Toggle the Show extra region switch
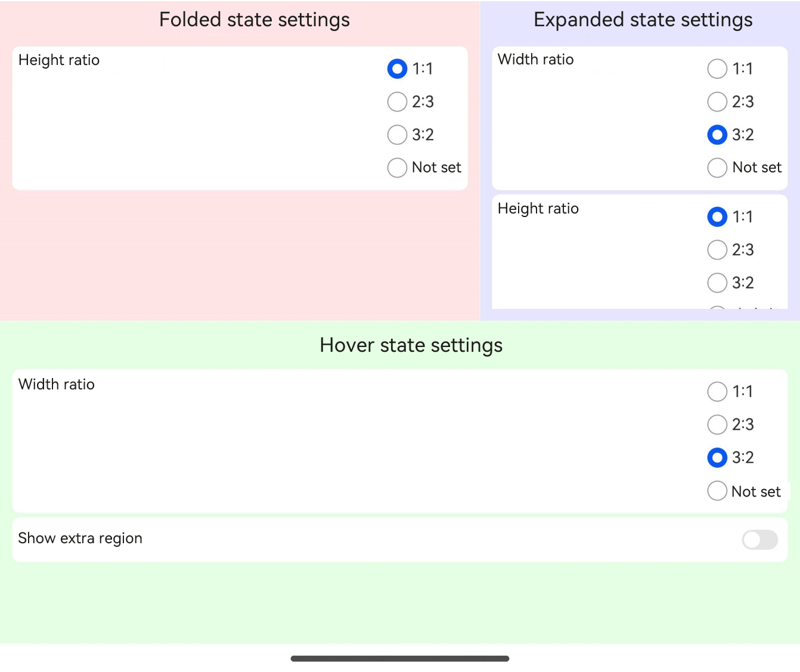Screen dimensions: 800x672 760,540
